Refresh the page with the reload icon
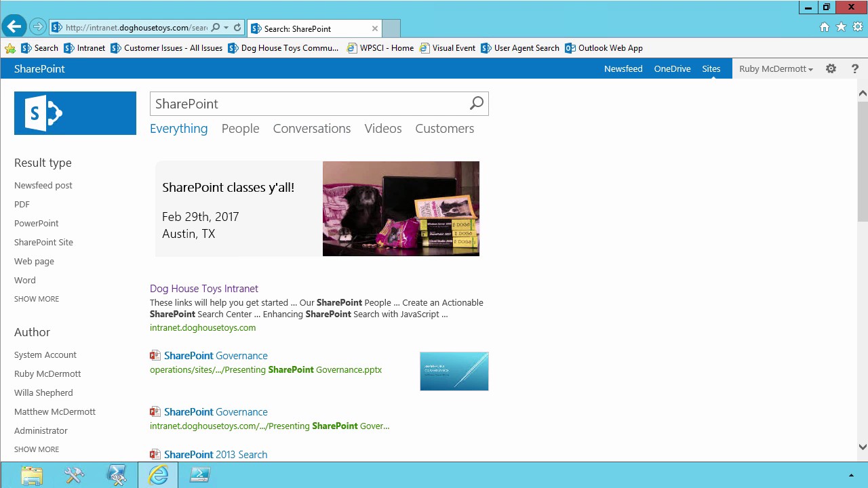The image size is (868, 488). coord(237,28)
